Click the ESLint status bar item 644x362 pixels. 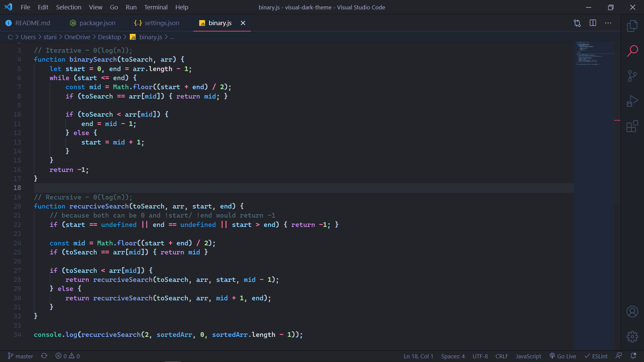(596, 356)
